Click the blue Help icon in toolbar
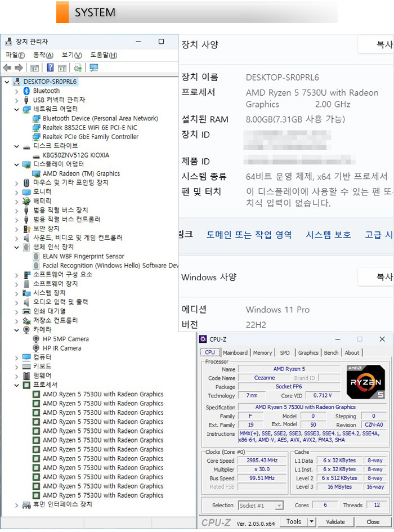 tap(50, 68)
